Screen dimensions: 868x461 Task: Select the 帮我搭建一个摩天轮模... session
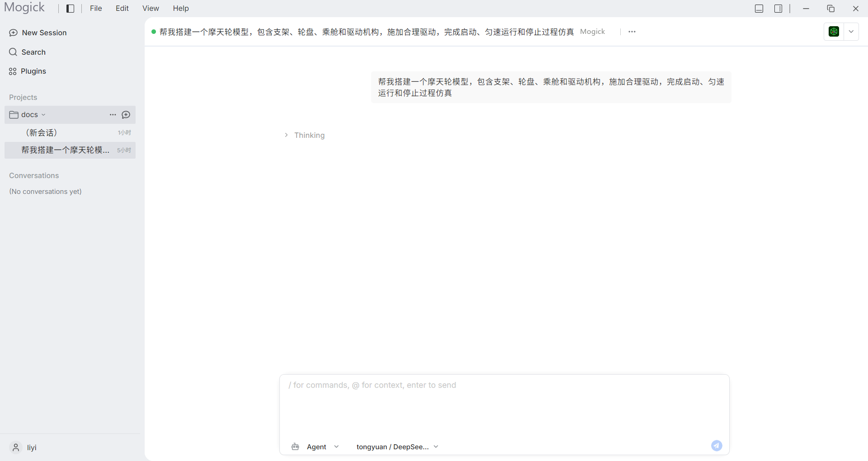(70, 150)
